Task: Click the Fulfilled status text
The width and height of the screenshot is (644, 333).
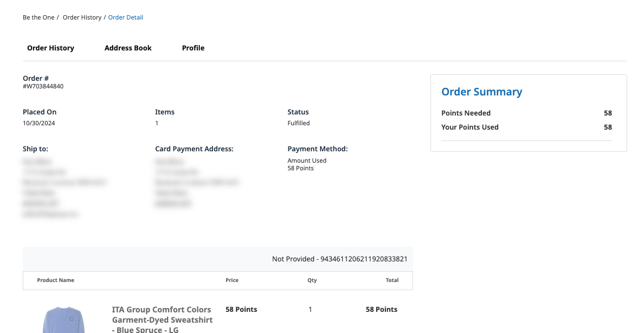Action: [x=299, y=123]
